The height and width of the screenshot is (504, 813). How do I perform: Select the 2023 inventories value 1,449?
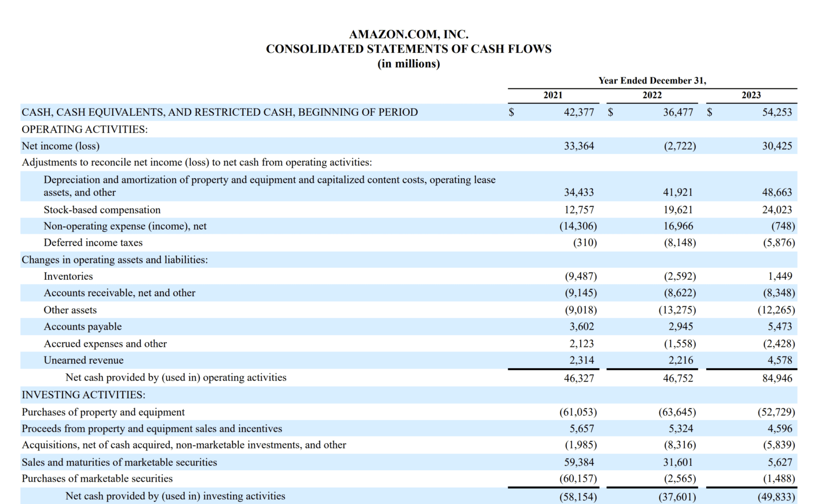[x=780, y=276]
